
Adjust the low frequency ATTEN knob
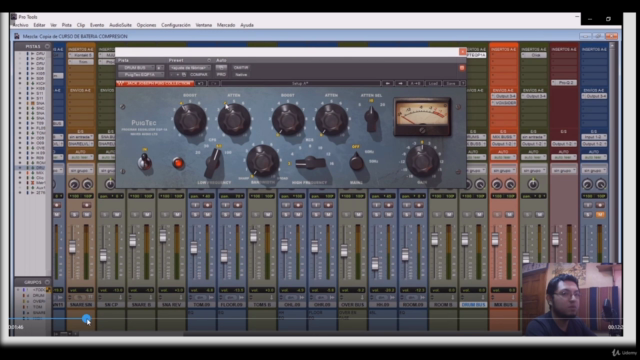click(234, 119)
